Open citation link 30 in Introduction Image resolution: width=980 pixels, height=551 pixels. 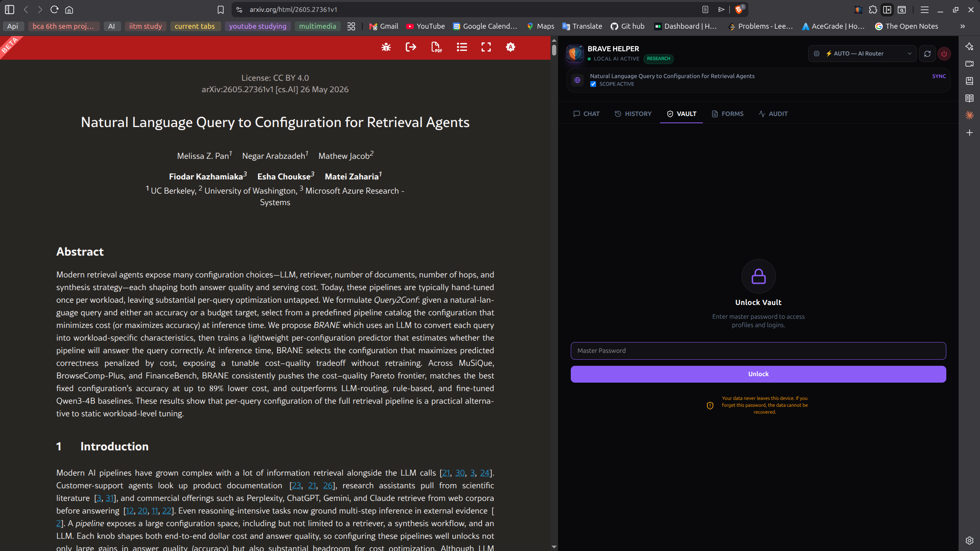[460, 473]
